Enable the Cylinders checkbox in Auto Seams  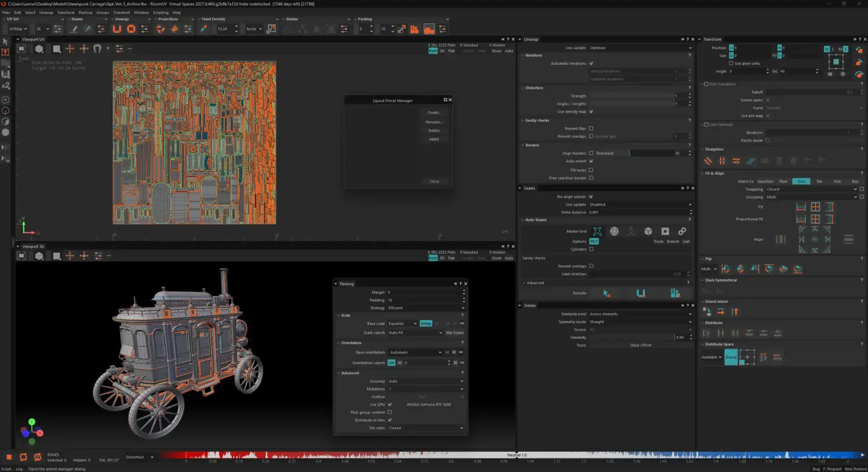pyautogui.click(x=591, y=249)
